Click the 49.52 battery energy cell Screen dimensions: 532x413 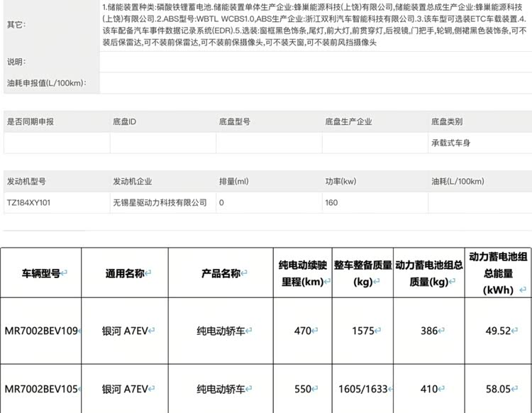coord(495,330)
